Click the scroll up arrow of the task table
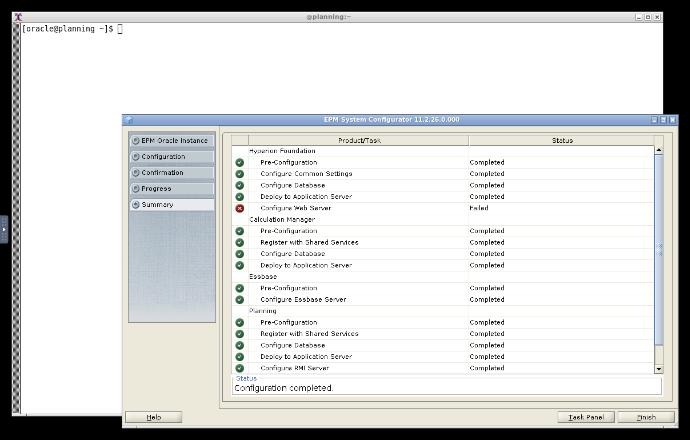Viewport: 690px width, 440px height. click(x=659, y=150)
